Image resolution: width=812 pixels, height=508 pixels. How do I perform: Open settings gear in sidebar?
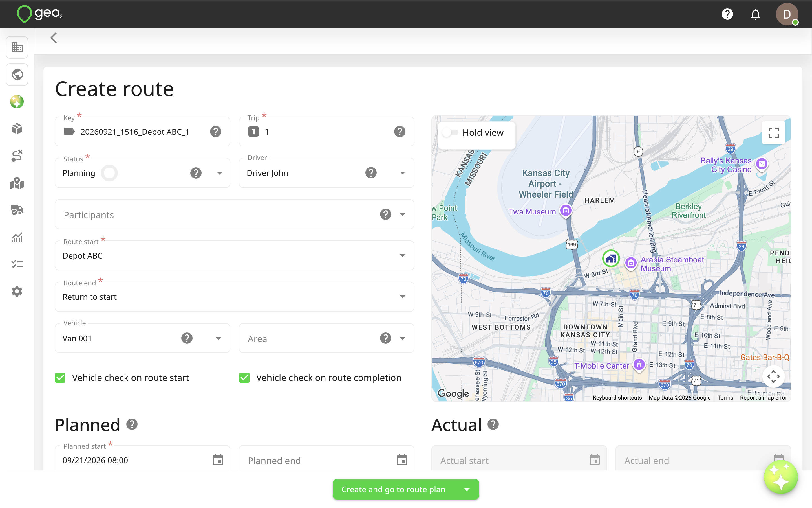17,291
